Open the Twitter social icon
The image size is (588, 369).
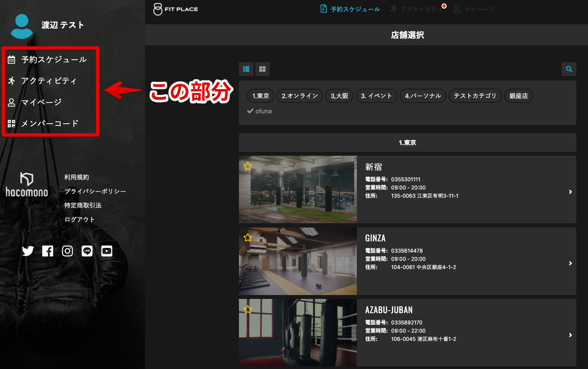pos(28,251)
